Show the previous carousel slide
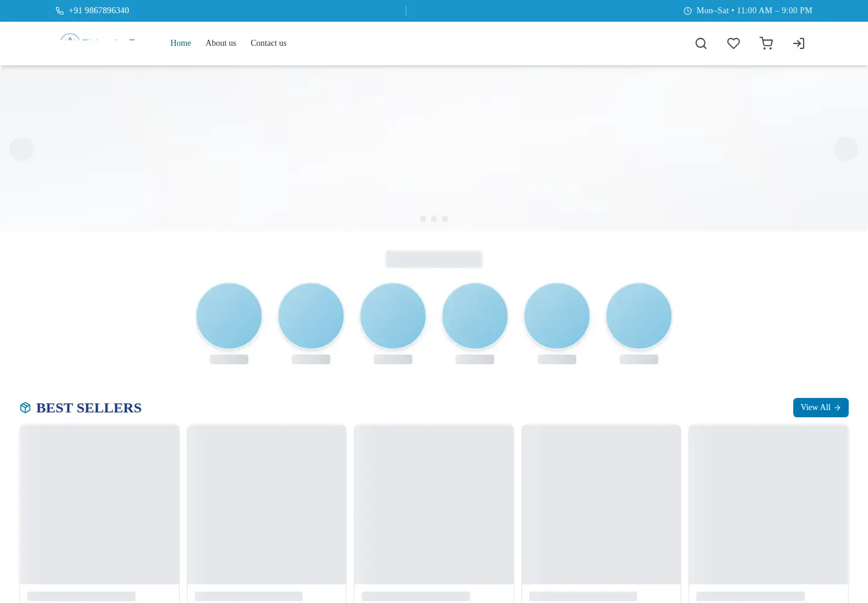868x603 pixels. click(22, 149)
